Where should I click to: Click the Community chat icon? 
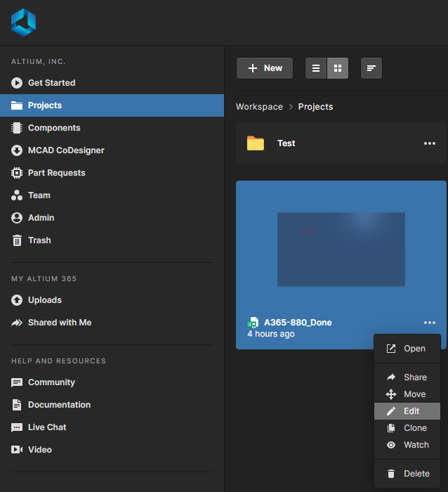[x=17, y=382]
